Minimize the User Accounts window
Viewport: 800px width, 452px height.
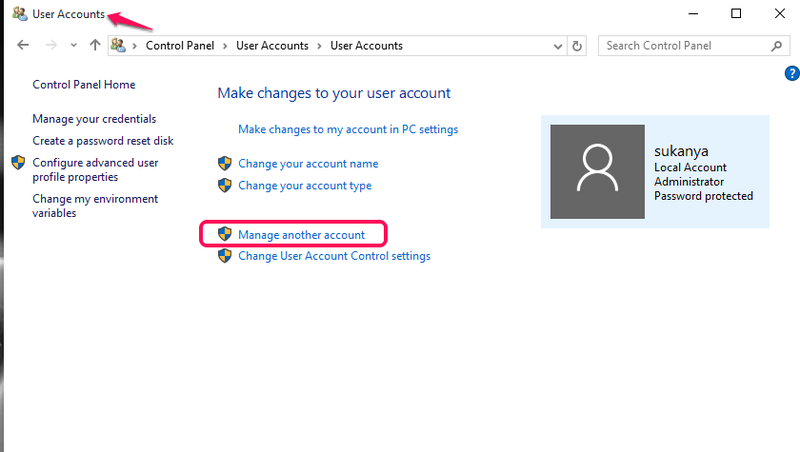[x=693, y=14]
